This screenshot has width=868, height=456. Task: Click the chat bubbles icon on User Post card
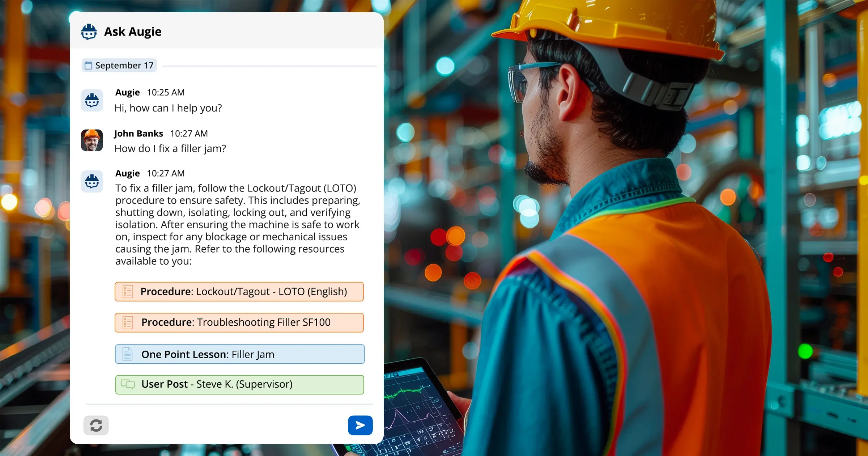(128, 384)
